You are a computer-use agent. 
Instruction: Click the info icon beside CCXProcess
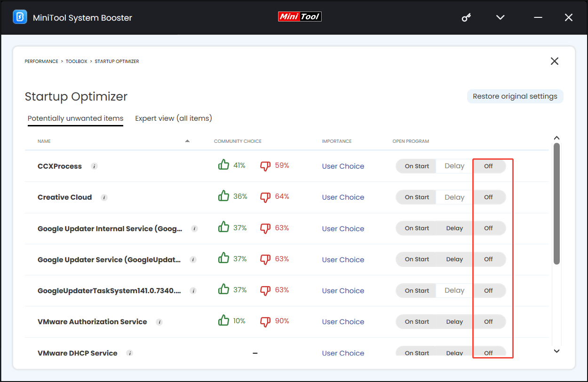click(x=94, y=166)
